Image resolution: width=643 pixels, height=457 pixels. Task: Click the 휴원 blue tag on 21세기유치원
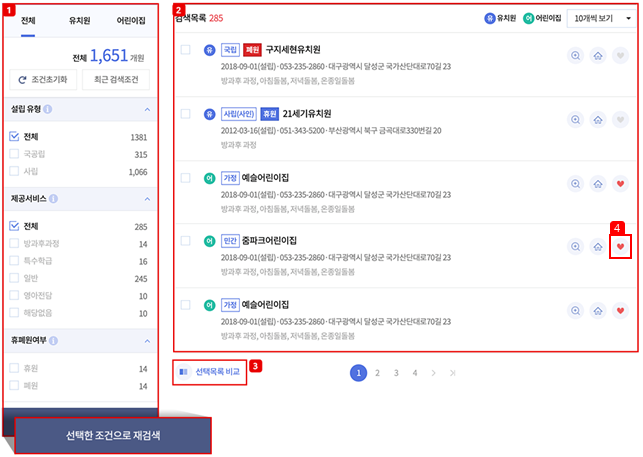click(x=269, y=114)
